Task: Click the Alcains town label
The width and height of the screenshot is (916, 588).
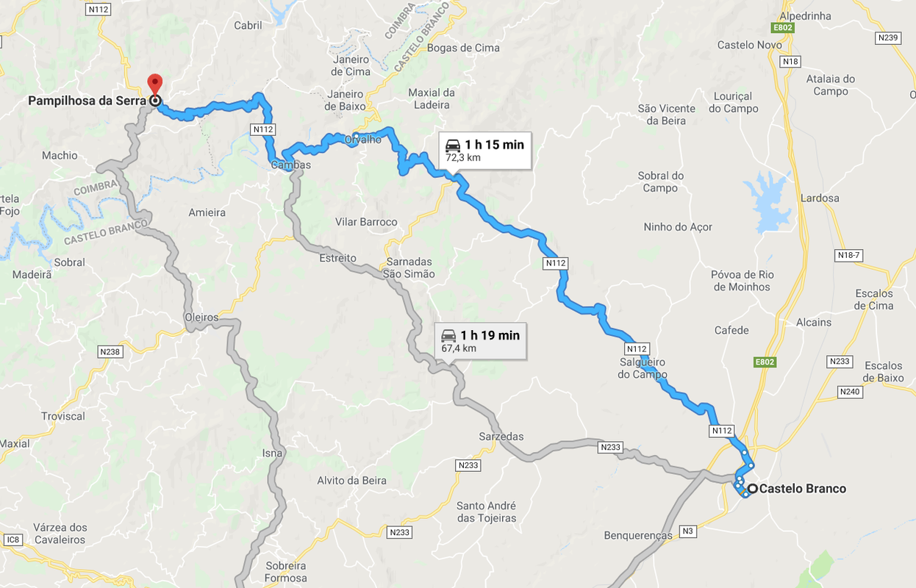Action: coord(814,323)
